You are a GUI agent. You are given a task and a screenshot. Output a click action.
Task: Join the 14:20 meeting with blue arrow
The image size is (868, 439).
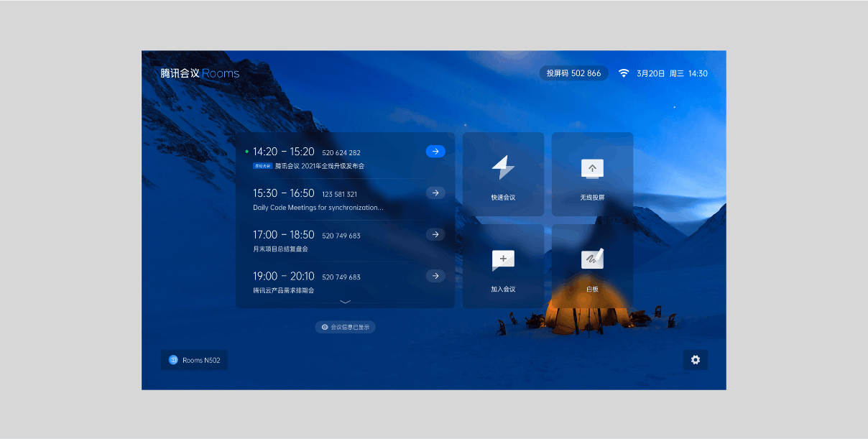pyautogui.click(x=435, y=152)
